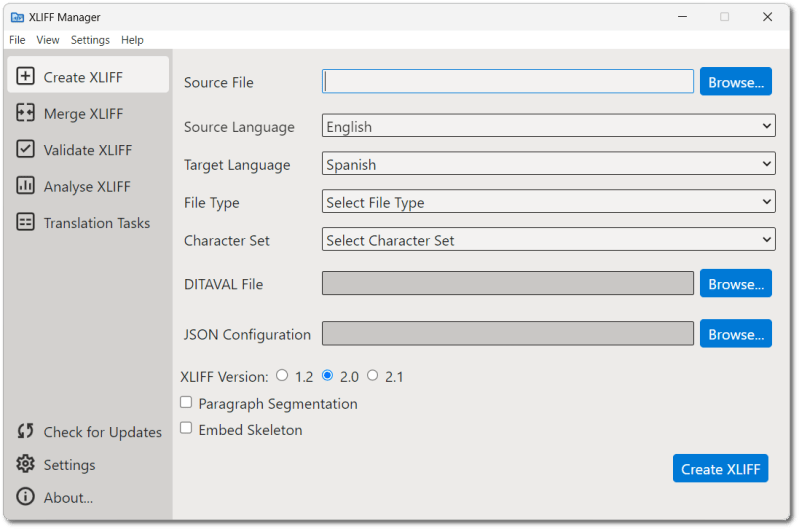Click the Merge XLIFF sidebar icon
Viewport: 799px width, 529px height.
26,114
